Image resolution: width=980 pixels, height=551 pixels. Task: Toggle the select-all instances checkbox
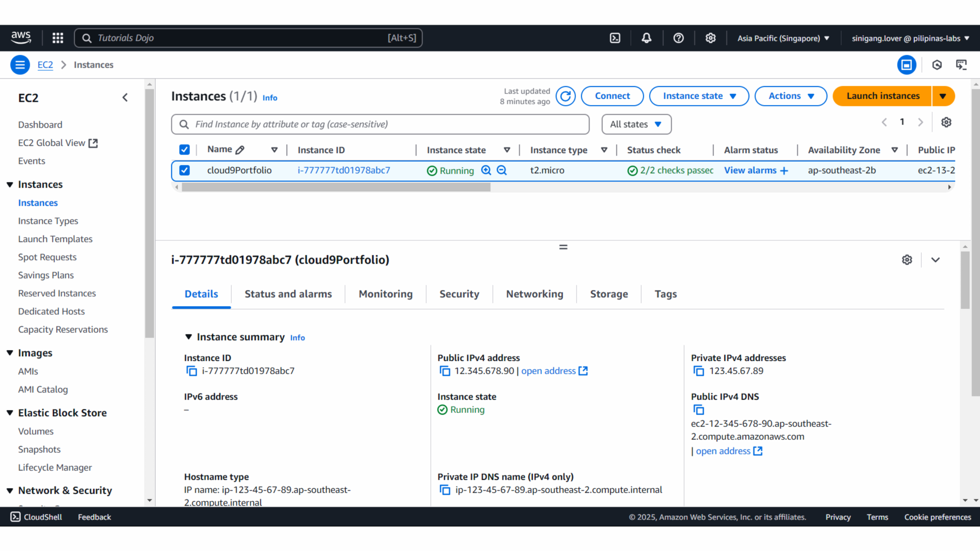tap(185, 150)
